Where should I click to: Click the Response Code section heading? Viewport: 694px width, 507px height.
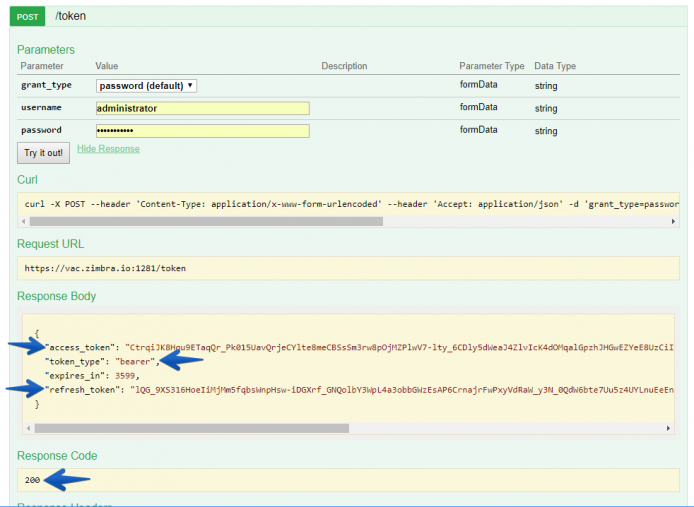(57, 456)
